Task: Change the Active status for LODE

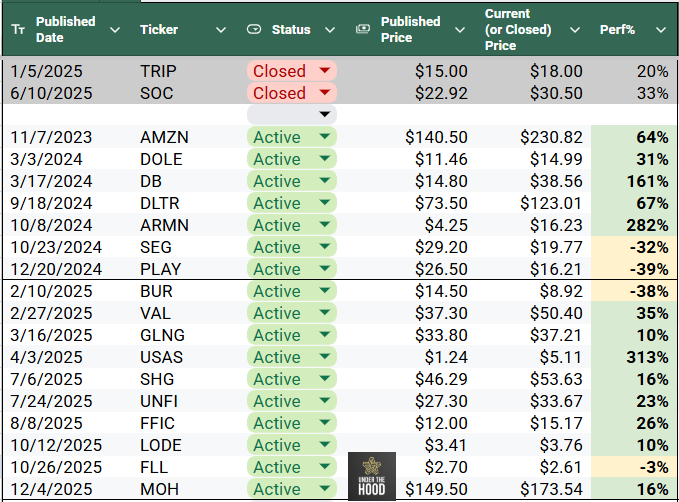Action: (292, 445)
